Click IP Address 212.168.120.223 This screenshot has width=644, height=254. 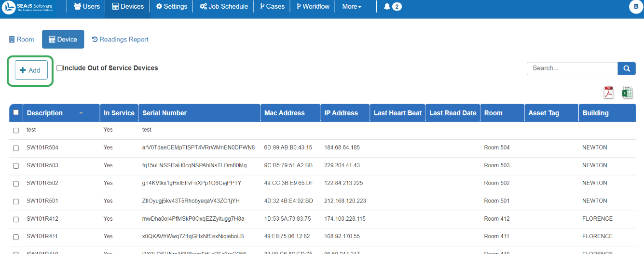point(345,201)
